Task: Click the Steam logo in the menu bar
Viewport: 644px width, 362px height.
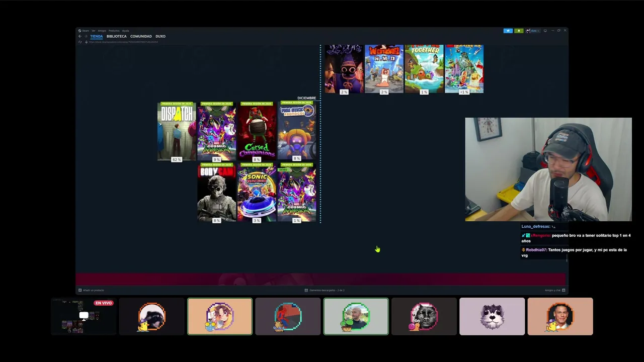Action: 79,31
